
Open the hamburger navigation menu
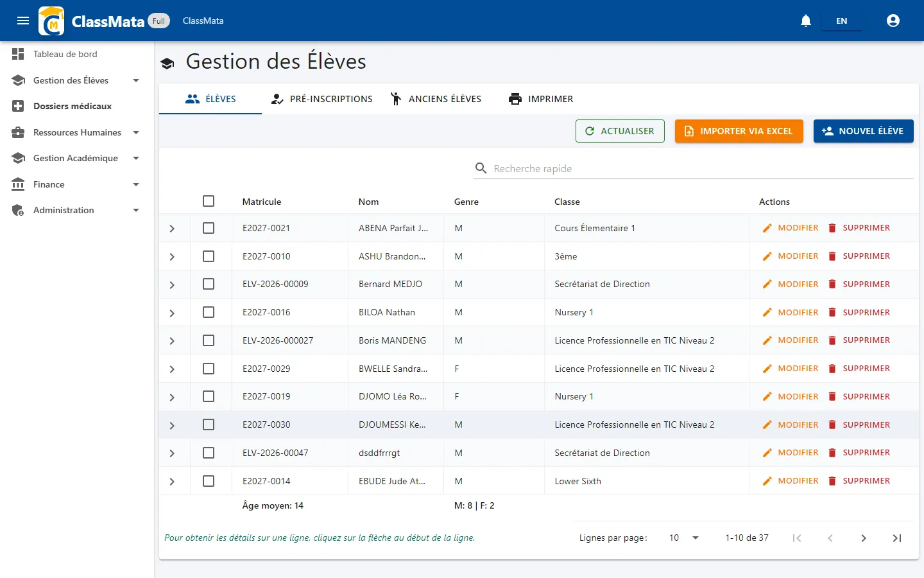[23, 21]
